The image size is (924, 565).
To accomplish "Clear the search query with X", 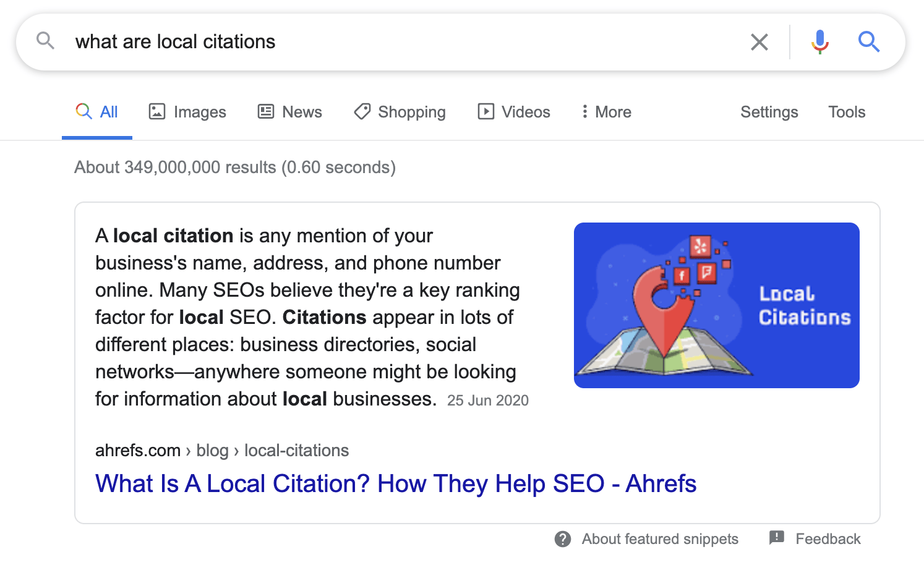I will tap(759, 42).
